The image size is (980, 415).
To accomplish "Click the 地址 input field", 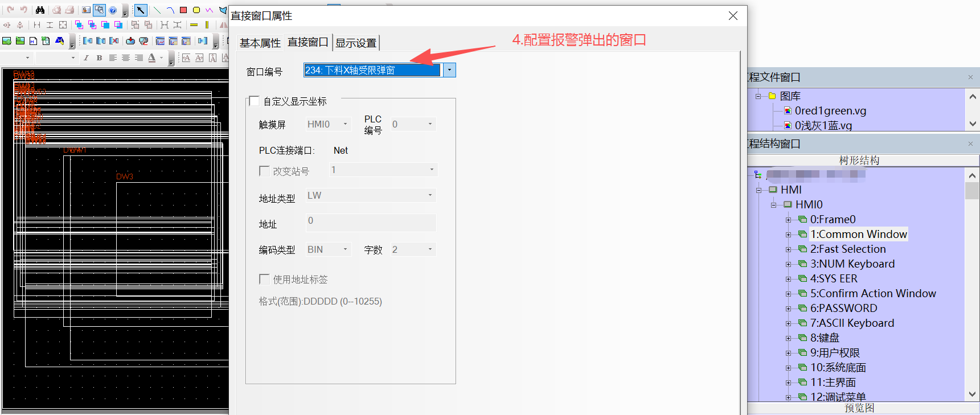I will point(371,222).
